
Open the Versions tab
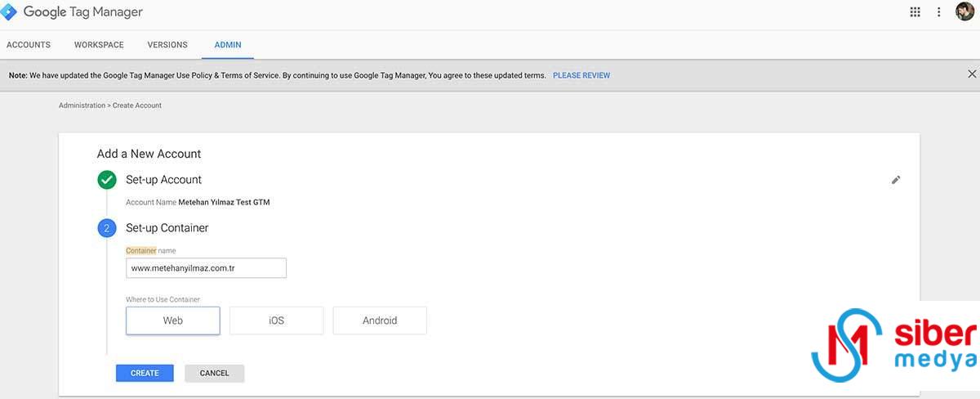[167, 45]
